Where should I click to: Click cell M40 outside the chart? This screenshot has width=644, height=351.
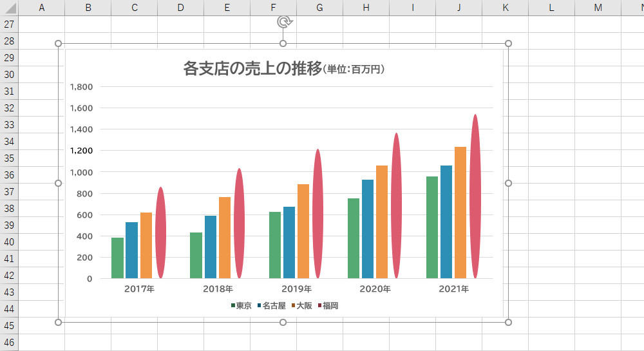click(598, 242)
